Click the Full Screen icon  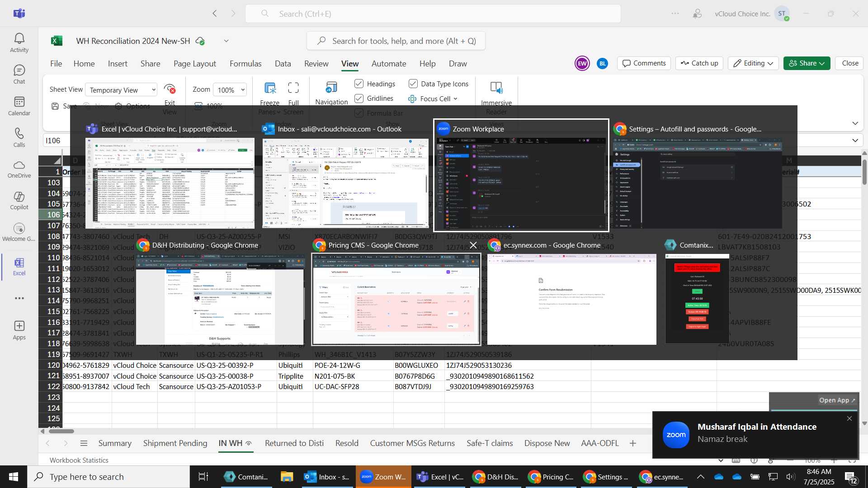pos(293,88)
